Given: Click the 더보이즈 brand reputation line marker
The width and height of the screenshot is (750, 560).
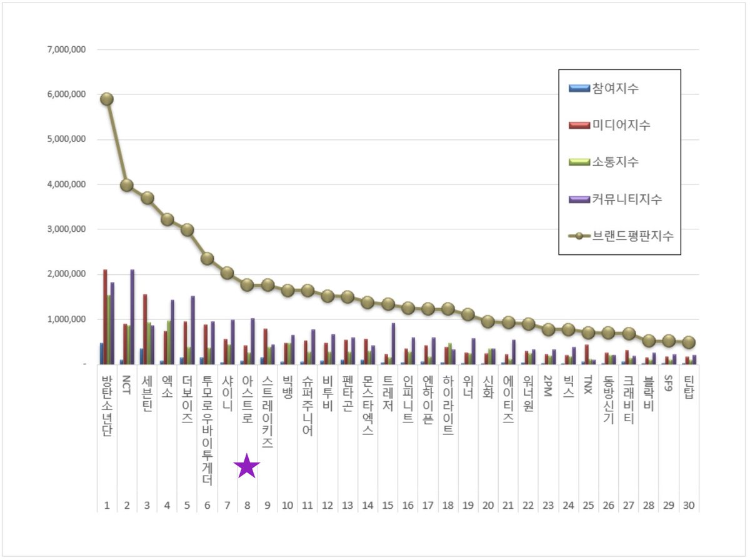Looking at the screenshot, I should [x=187, y=229].
